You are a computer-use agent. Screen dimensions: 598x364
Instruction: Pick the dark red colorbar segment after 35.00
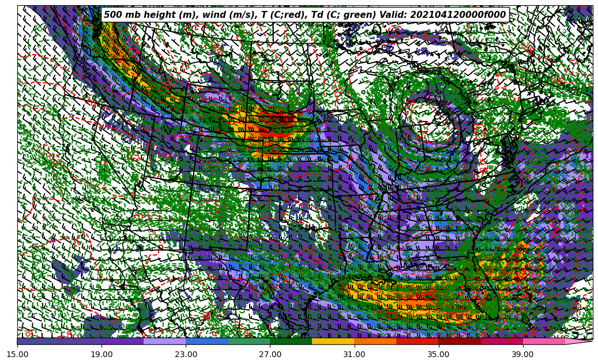[460, 341]
